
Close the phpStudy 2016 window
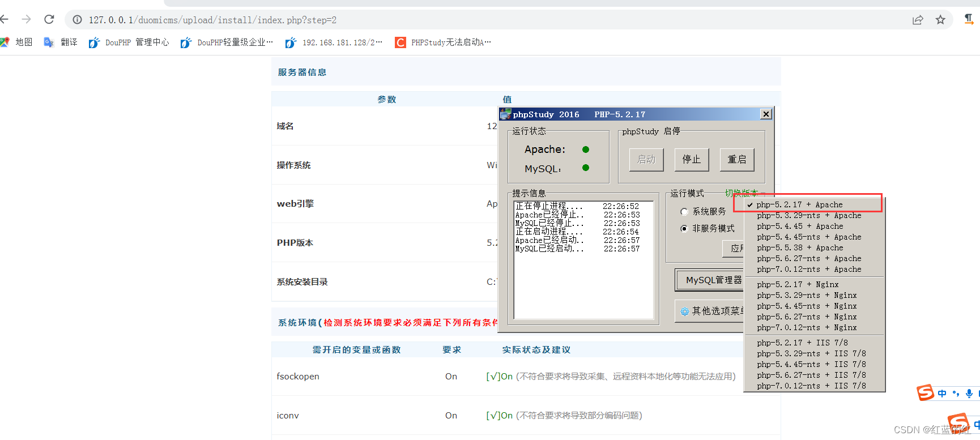766,114
